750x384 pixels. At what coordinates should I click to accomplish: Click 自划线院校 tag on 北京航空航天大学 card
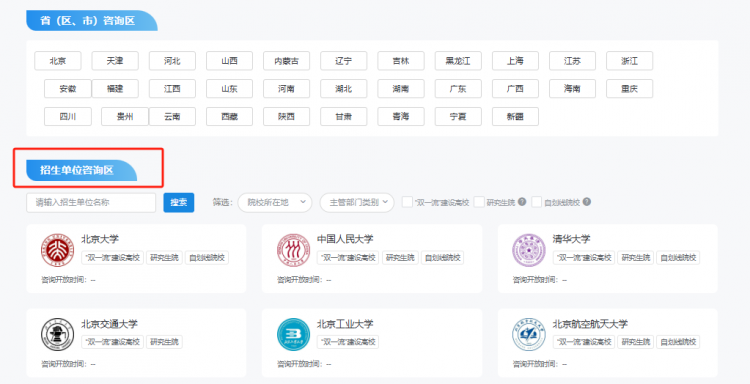678,342
